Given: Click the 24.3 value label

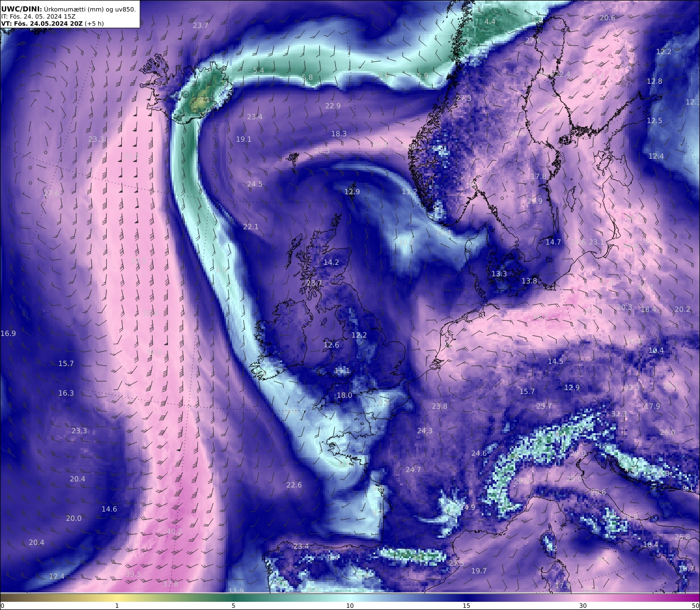Looking at the screenshot, I should click(x=424, y=431).
